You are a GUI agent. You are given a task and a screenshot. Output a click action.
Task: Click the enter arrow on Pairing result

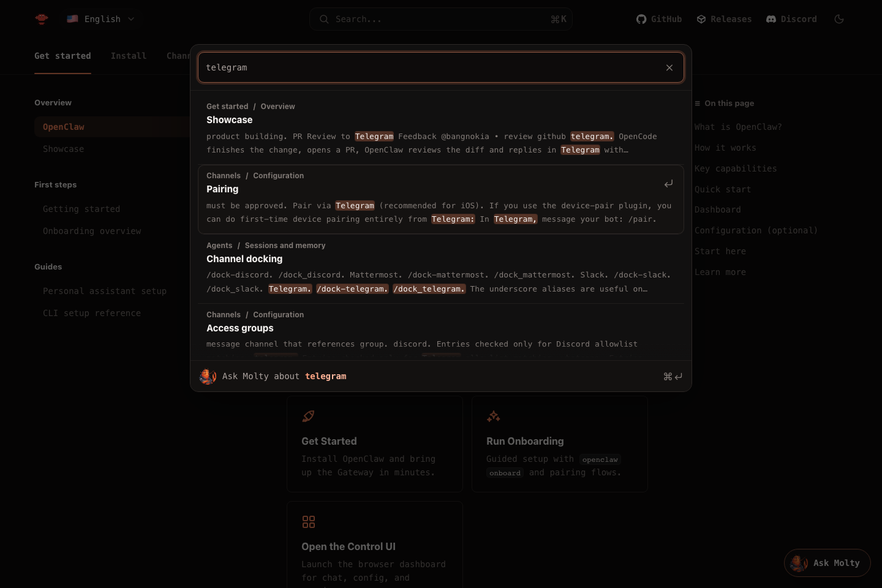click(669, 184)
